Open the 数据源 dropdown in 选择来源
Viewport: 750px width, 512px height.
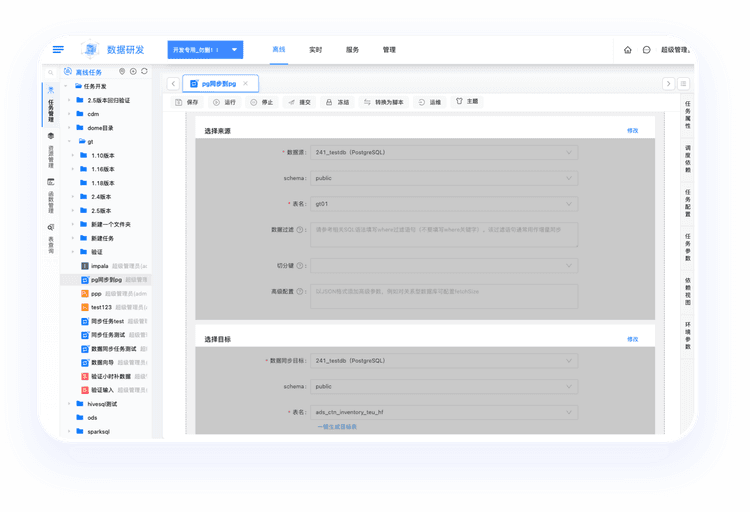pyautogui.click(x=443, y=152)
